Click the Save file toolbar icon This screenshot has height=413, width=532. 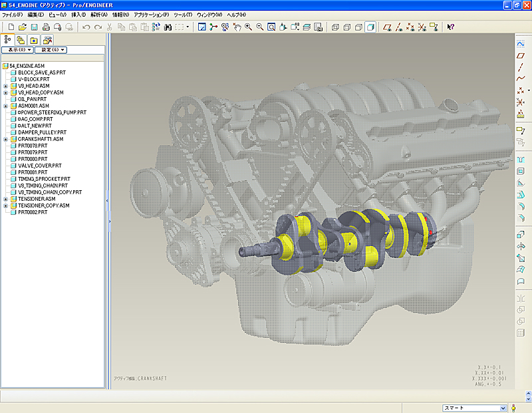[x=34, y=27]
